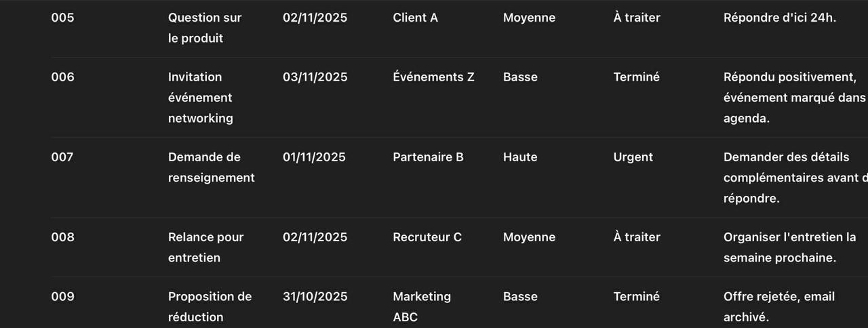Select the Partenaire B cell
The image size is (868, 328).
[x=428, y=157]
